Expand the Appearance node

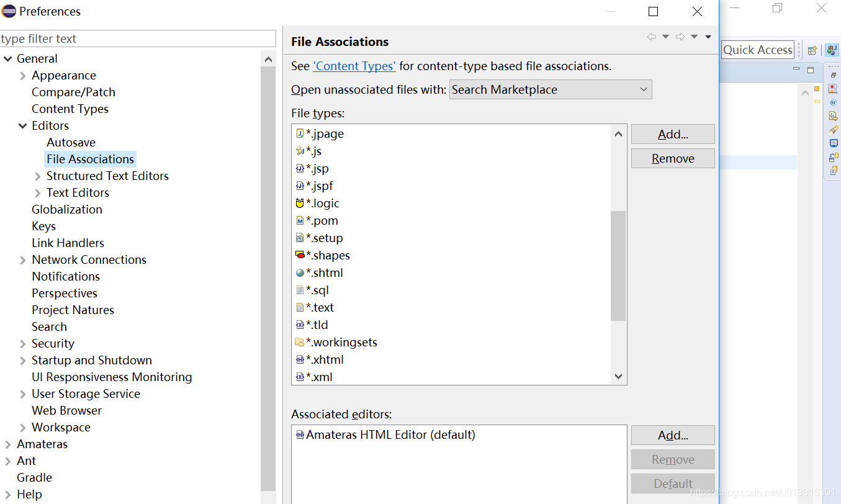[23, 76]
